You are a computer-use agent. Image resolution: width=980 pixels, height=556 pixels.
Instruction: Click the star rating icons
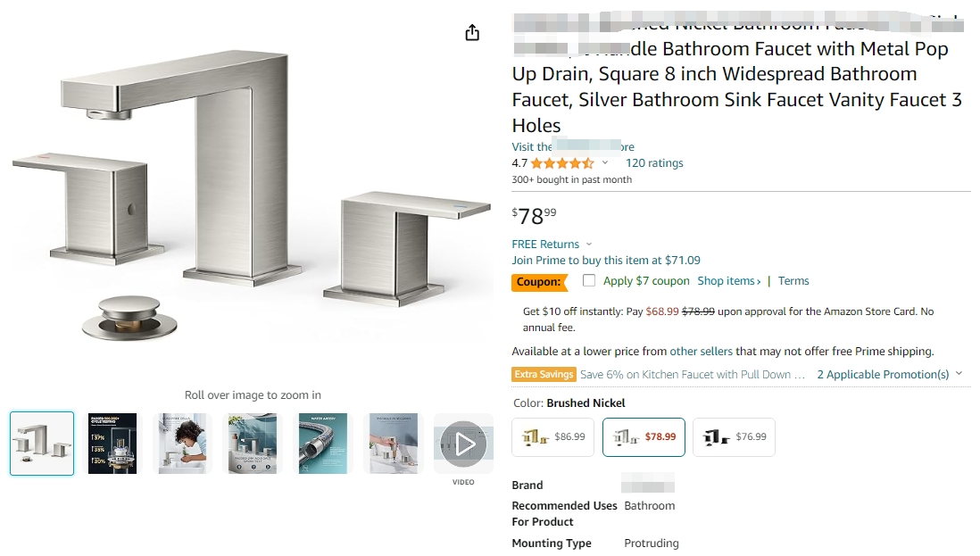point(562,163)
